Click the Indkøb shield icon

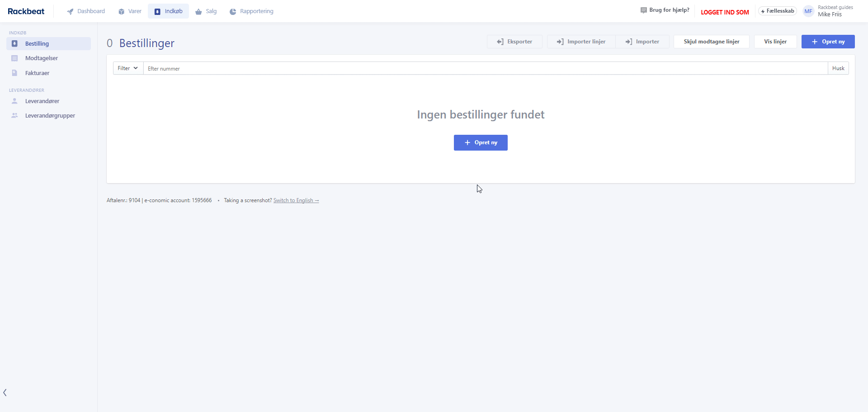point(158,11)
